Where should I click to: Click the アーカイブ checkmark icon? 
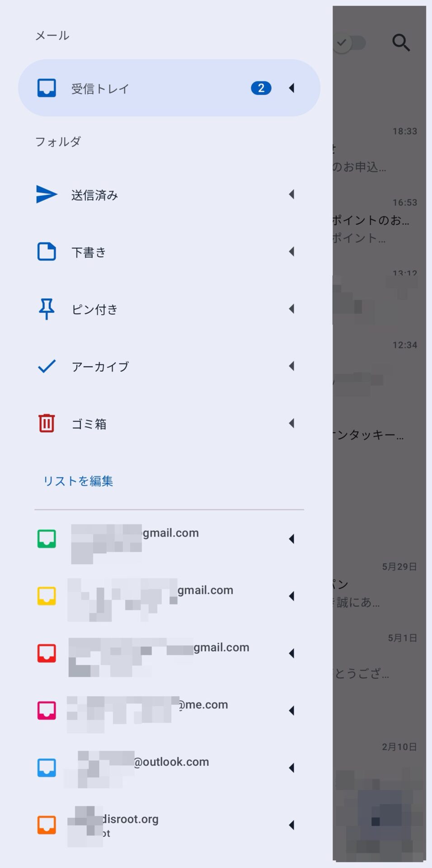(x=47, y=366)
